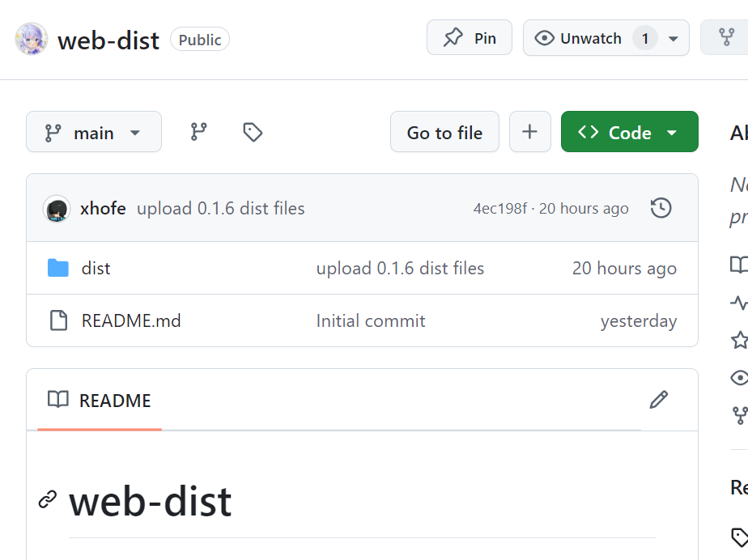748x560 pixels.
Task: Open the xhofe author link
Action: [103, 209]
